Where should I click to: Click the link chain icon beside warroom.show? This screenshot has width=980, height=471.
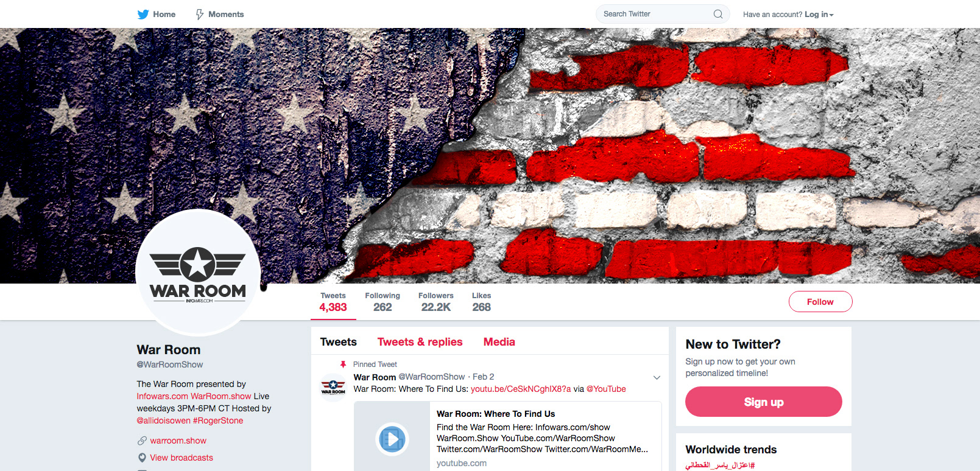point(142,441)
